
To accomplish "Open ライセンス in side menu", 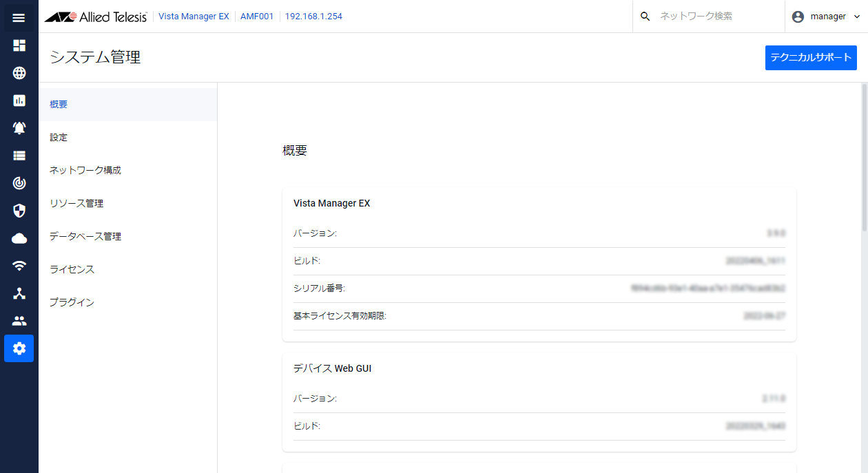I will click(x=128, y=270).
